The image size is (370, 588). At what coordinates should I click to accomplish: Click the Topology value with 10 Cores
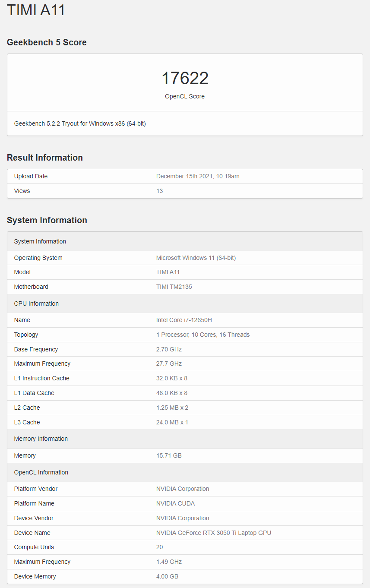click(203, 335)
